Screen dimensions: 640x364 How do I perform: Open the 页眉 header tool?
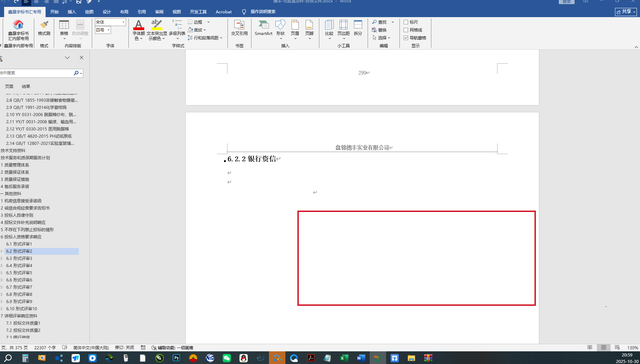click(295, 29)
